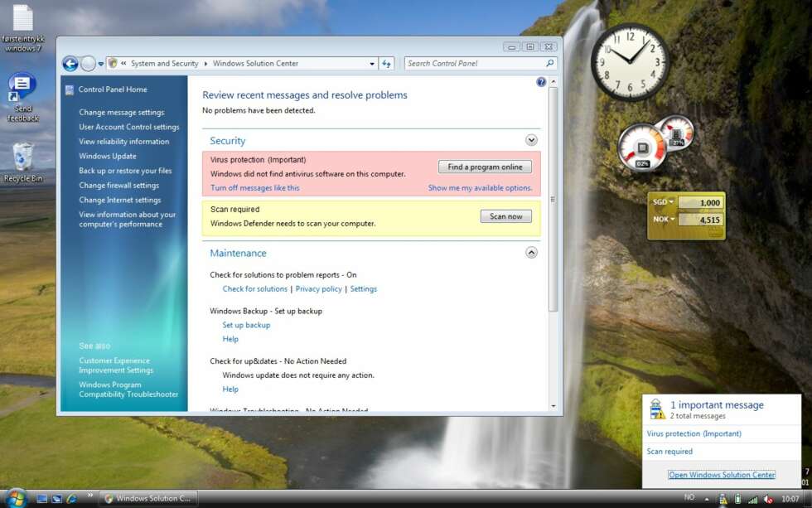Viewport: 812px width, 508px height.
Task: Expand quick launch overflow chevron
Action: point(90,496)
